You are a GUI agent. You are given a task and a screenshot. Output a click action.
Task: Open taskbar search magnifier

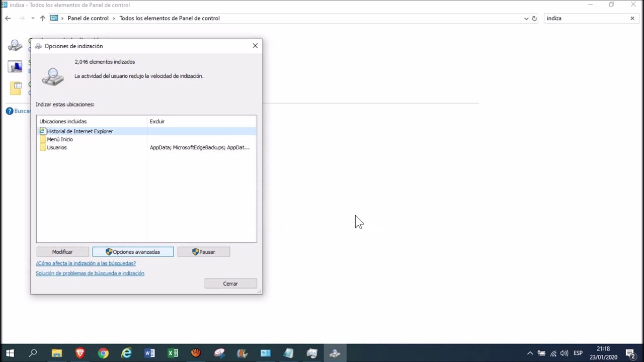tap(33, 353)
